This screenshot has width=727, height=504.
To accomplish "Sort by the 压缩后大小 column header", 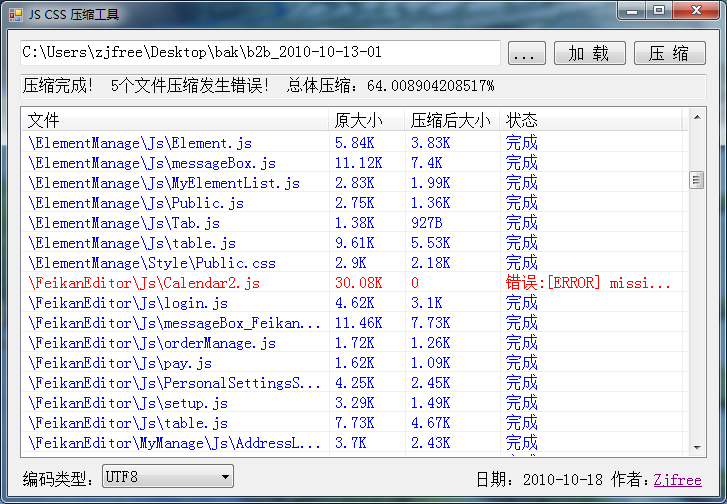I will click(452, 121).
